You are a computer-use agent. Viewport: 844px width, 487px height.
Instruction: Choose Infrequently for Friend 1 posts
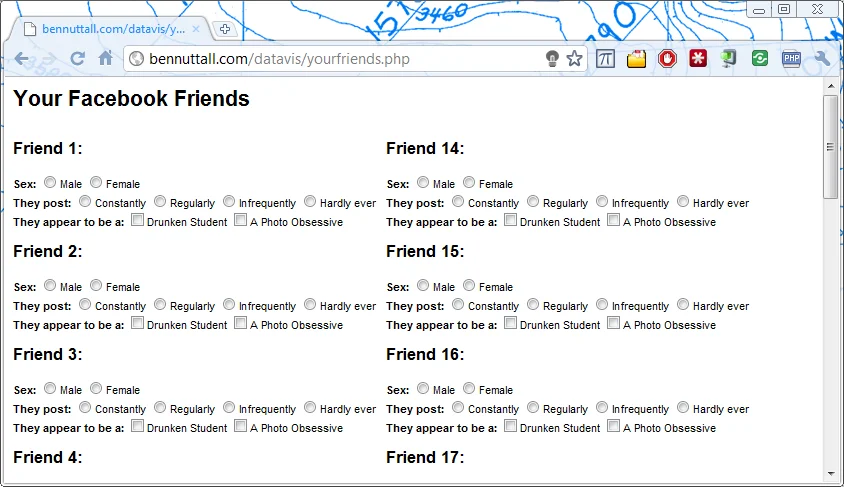pyautogui.click(x=229, y=201)
